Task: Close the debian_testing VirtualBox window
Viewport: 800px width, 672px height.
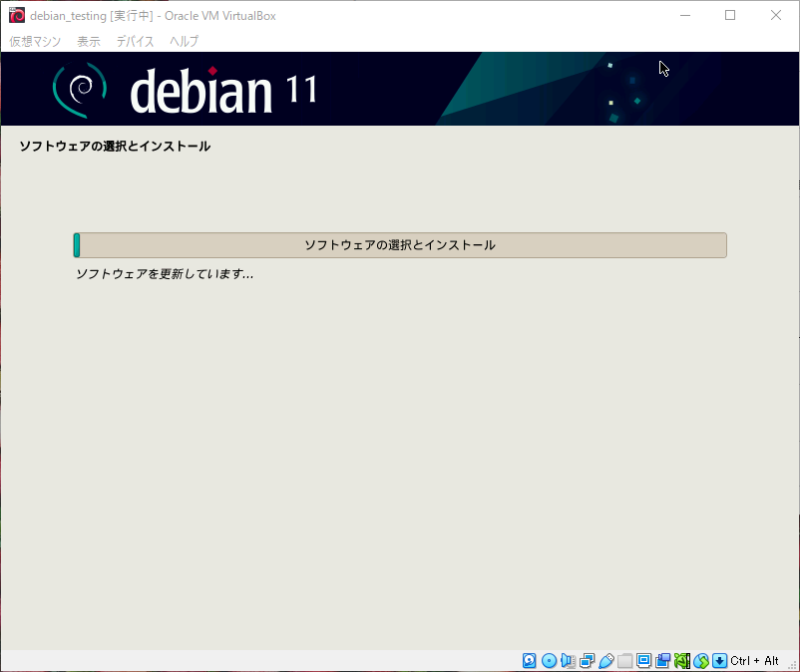Action: point(775,15)
